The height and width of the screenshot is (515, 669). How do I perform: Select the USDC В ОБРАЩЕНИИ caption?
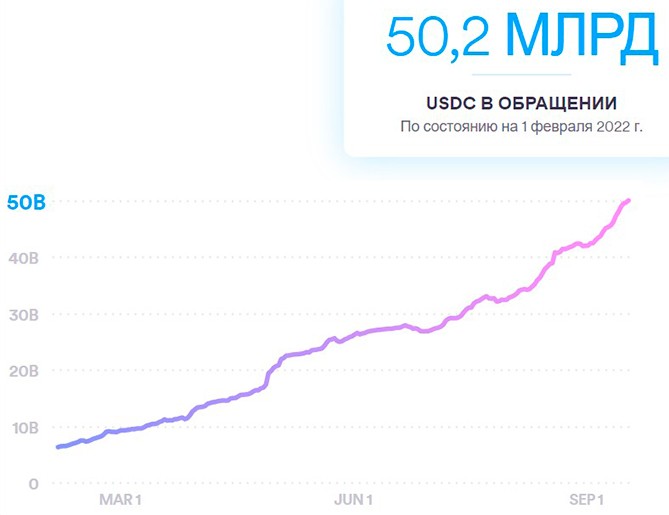tap(521, 103)
